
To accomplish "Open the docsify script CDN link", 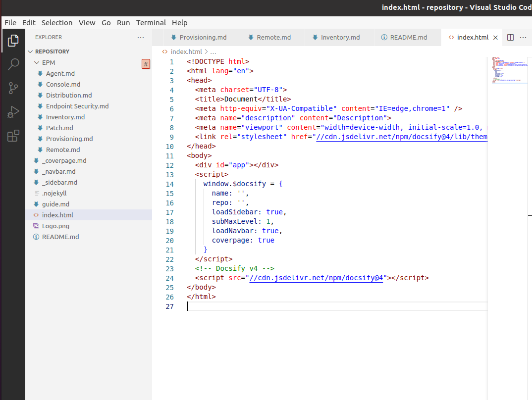I will pyautogui.click(x=317, y=278).
